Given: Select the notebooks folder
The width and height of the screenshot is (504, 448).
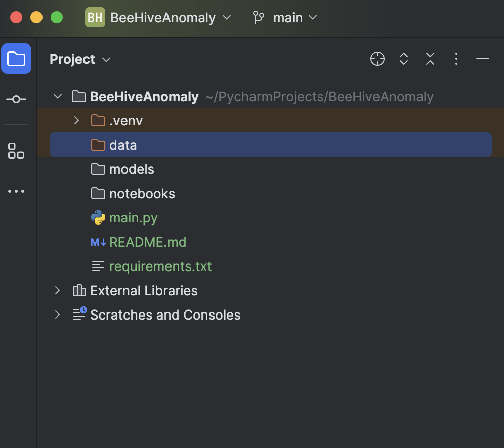Looking at the screenshot, I should [142, 194].
